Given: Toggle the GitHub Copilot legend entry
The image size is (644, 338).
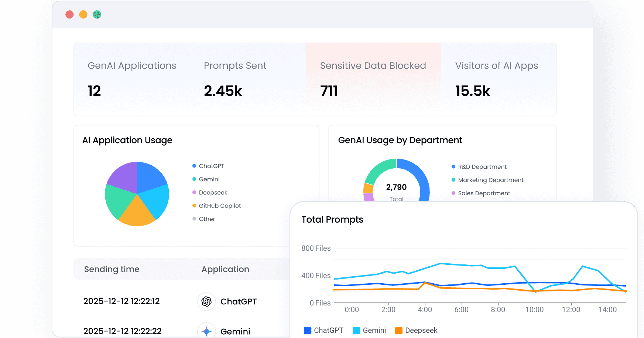Looking at the screenshot, I should tap(217, 206).
